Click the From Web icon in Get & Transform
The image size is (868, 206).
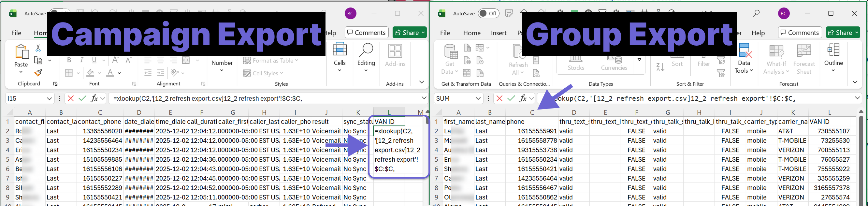coord(467,61)
